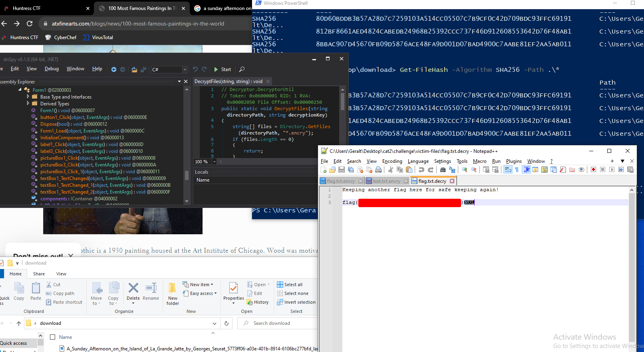The image size is (644, 352).
Task: Toggle the Monitoring eye icon in Notepad++
Action: pos(582,170)
